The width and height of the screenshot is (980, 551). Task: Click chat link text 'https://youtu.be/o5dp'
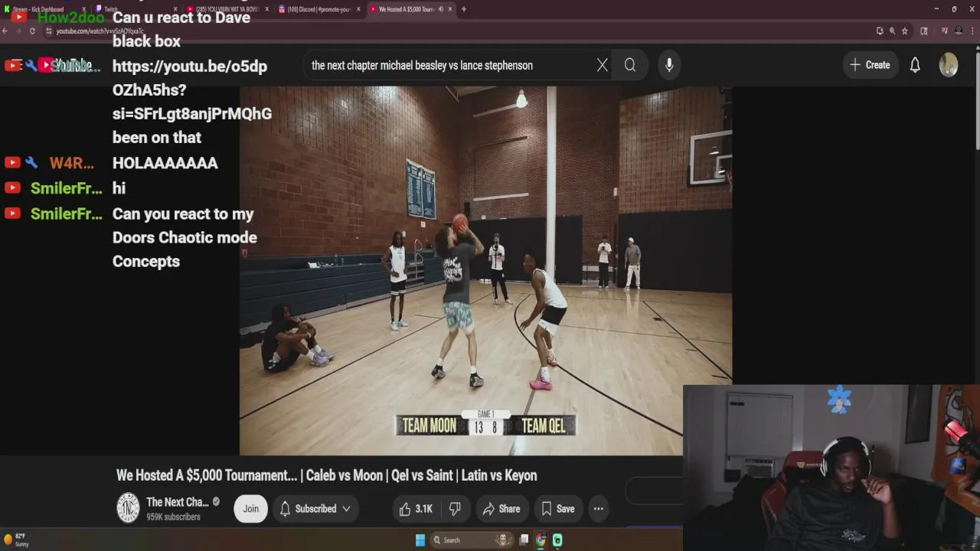pos(190,66)
